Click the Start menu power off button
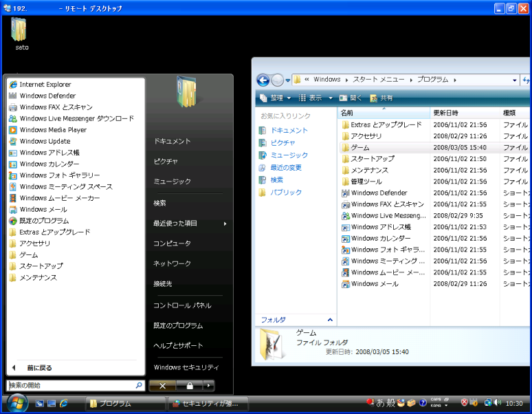Screen dimensions: 532x414 point(162,386)
